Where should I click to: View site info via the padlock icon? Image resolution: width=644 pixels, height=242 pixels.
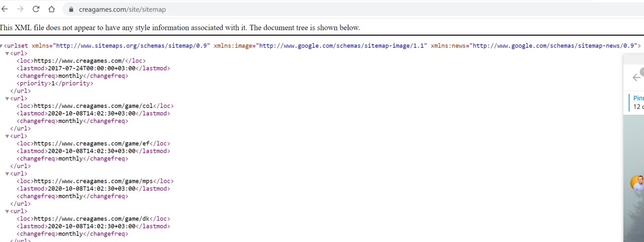click(x=70, y=9)
